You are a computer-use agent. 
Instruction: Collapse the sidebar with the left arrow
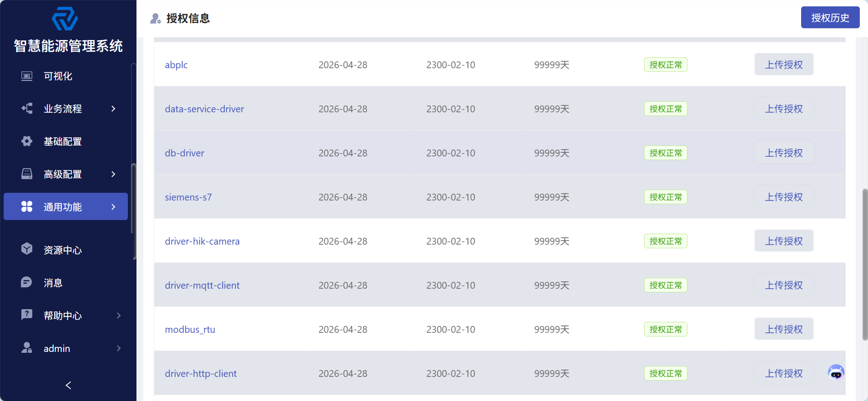tap(68, 386)
